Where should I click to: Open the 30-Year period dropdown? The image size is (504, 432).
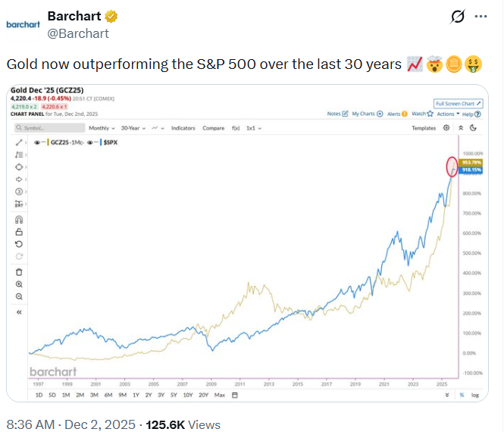point(134,128)
